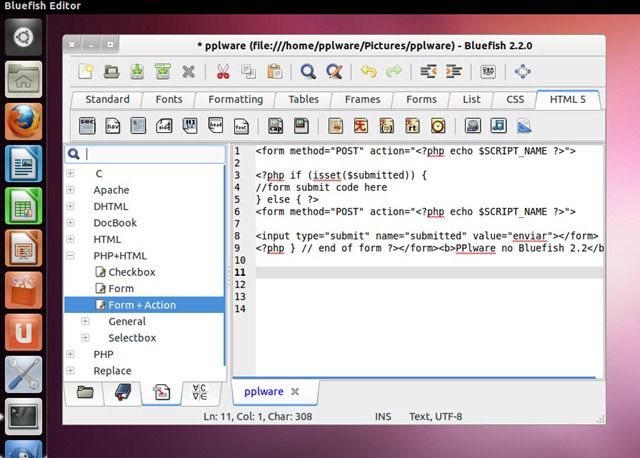The image size is (640, 458).
Task: Insert HTML5 hgroup tag
Action: tap(190, 126)
